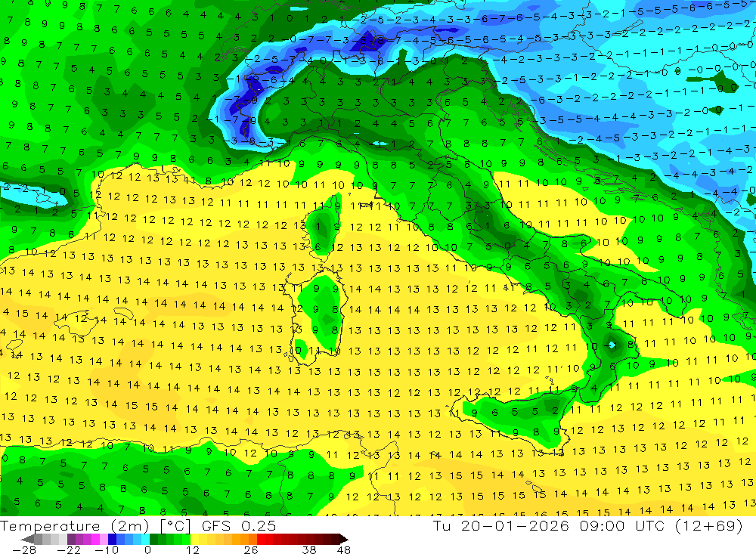Click the '26' legend label
The height and width of the screenshot is (554, 756).
pos(251,549)
